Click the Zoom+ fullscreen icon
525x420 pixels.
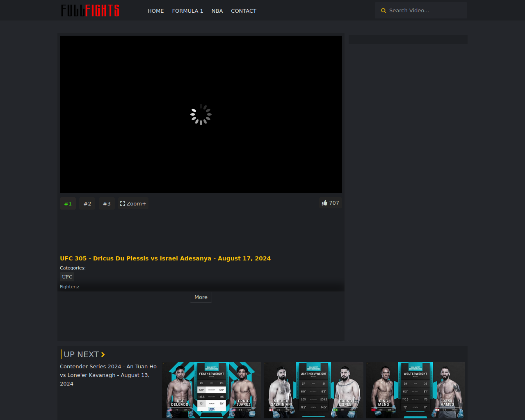122,204
